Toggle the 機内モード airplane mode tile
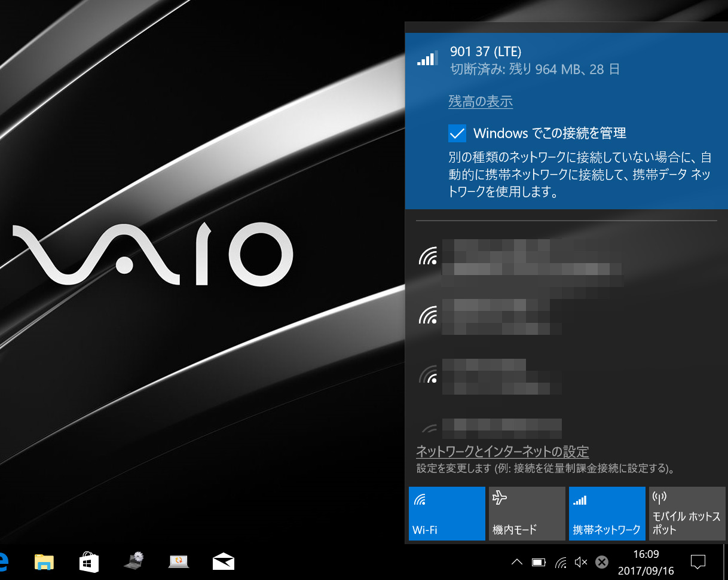This screenshot has width=728, height=580. pos(527,514)
